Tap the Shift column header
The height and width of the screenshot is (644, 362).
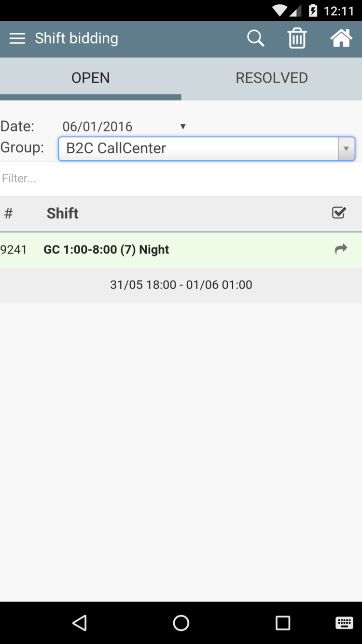click(63, 214)
